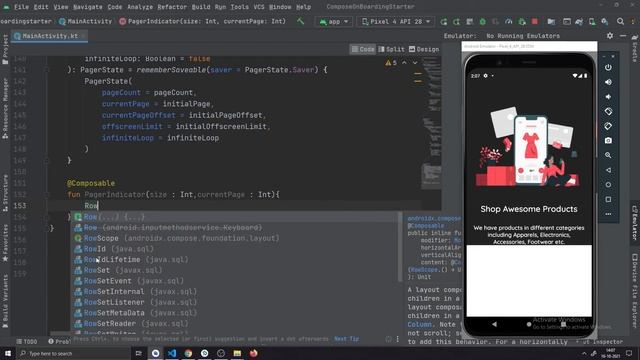Click the Debug app bug icon

[483, 21]
